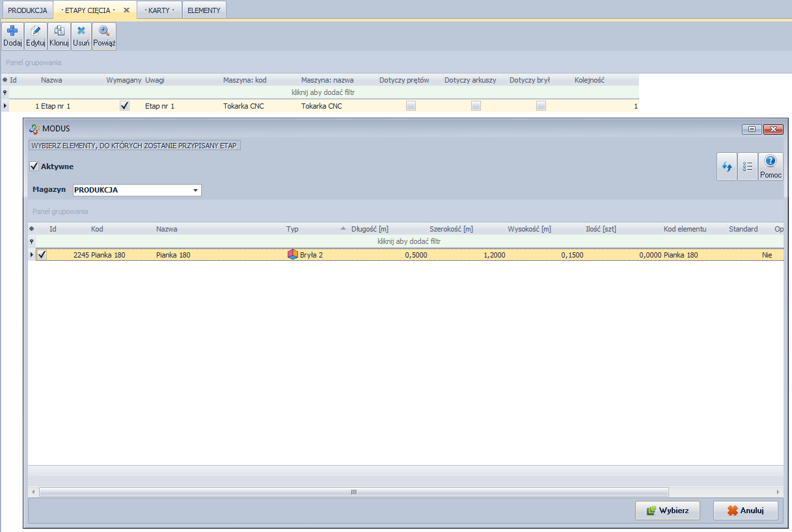Expand the Pianka 180 row indicator arrow
Viewport: 792px width, 532px height.
point(32,255)
